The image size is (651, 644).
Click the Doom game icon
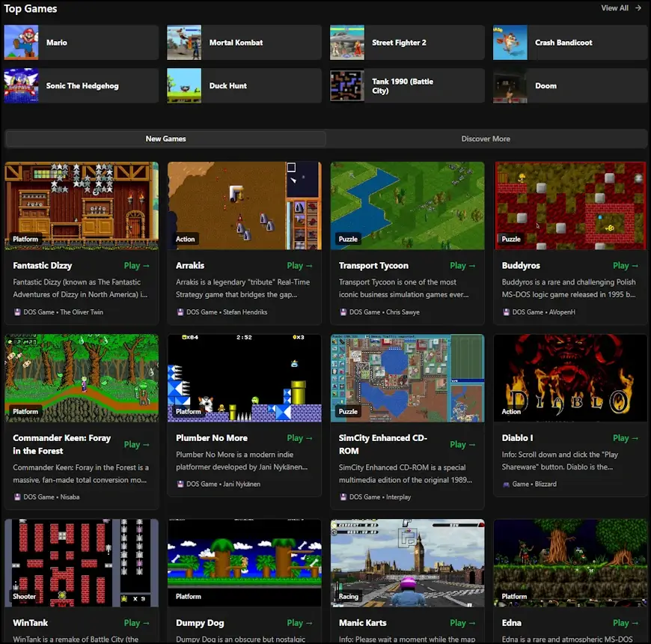point(510,85)
